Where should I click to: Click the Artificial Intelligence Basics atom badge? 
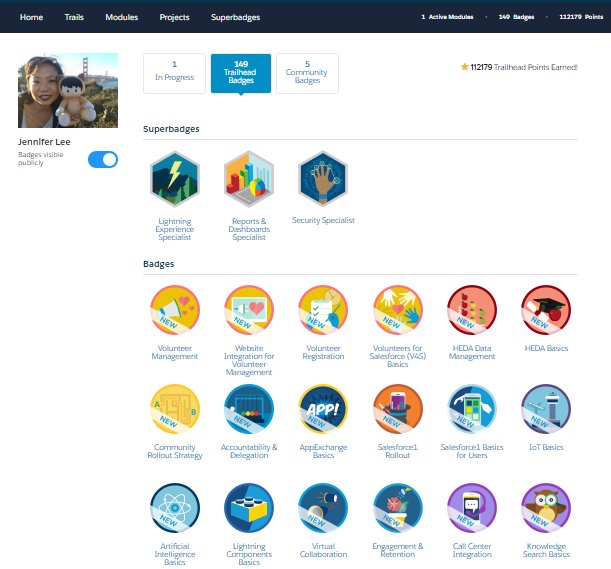175,508
